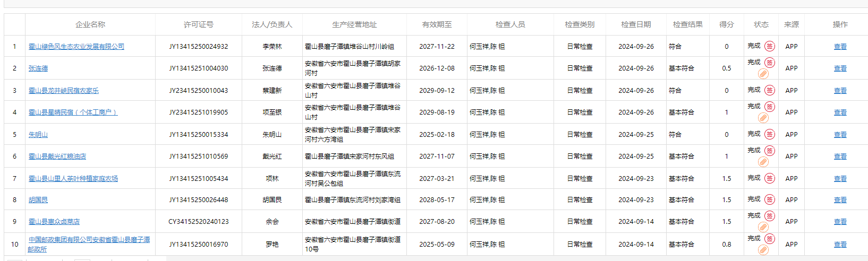This screenshot has height=261, width=868.
Task: Click the 得分 column header
Action: coord(726,24)
